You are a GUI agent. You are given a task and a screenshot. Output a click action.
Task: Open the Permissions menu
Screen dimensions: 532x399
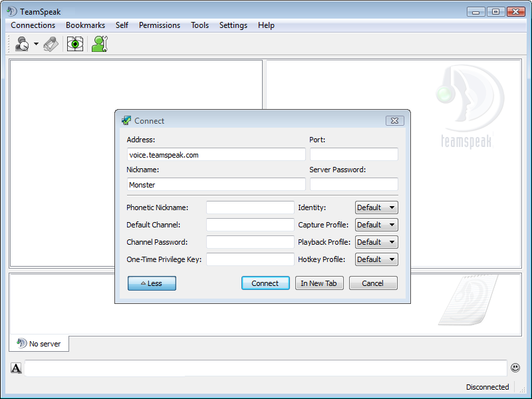point(160,25)
